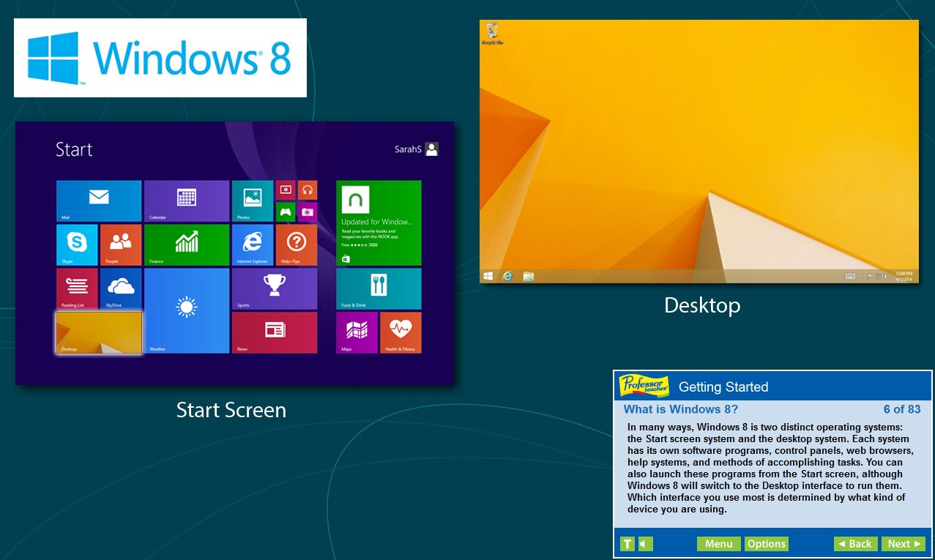Open the Health & Fitness tile

coord(401,332)
